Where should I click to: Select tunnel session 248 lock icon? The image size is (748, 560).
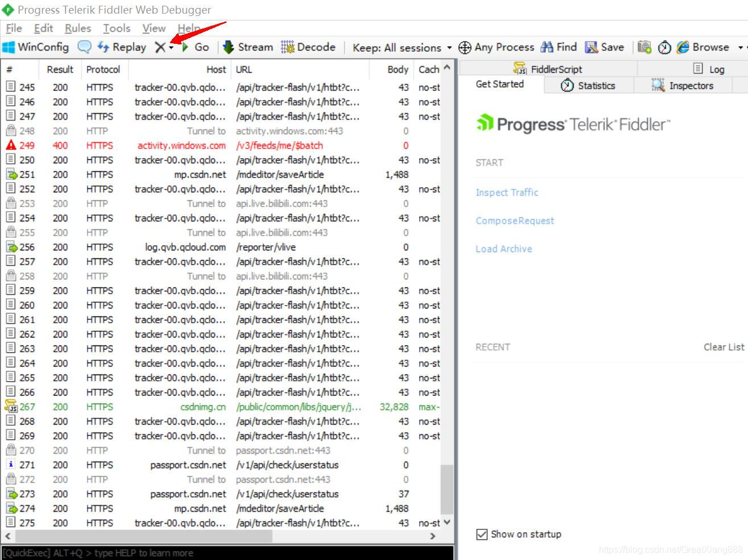(x=11, y=131)
